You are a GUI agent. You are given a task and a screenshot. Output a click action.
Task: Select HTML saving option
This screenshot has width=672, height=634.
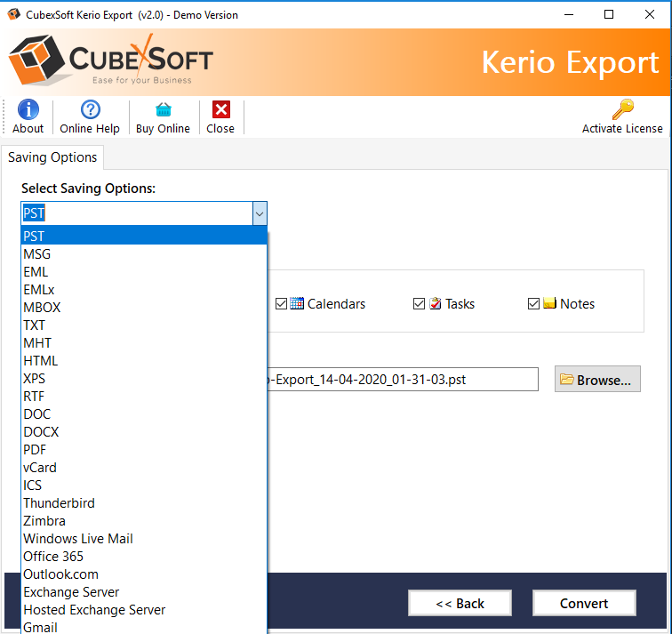(x=144, y=360)
